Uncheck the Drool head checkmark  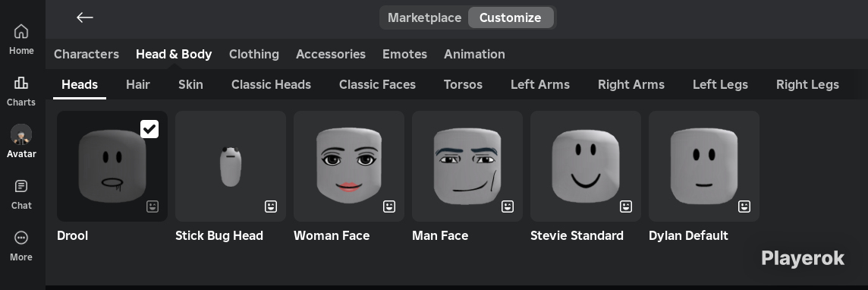click(149, 129)
